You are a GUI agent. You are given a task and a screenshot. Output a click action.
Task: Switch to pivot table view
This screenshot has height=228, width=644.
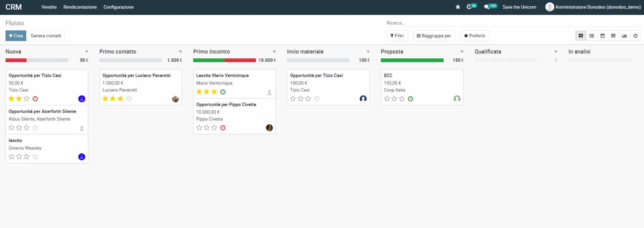point(613,36)
